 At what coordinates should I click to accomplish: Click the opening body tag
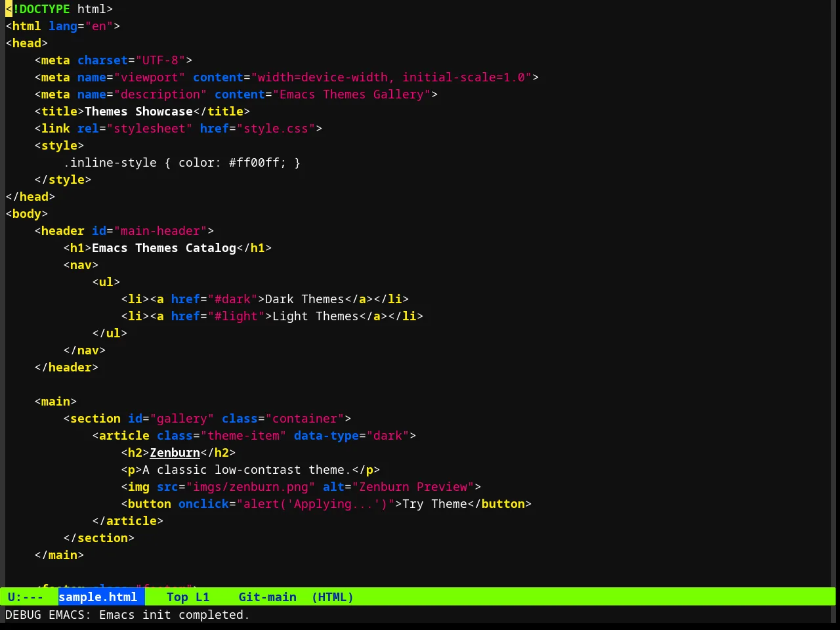coord(26,214)
